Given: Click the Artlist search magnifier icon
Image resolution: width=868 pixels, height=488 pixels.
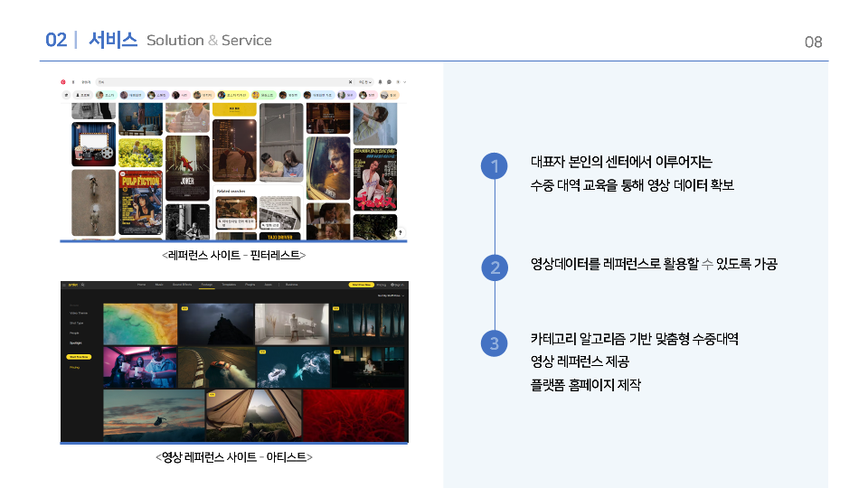Looking at the screenshot, I should tap(83, 285).
